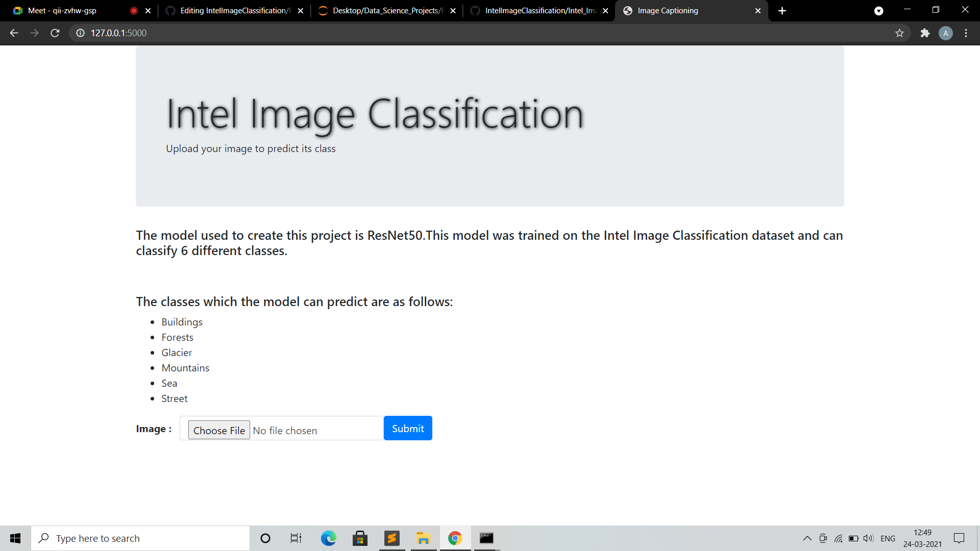Open the tab search dropdown arrow
The width and height of the screenshot is (980, 551).
(878, 11)
